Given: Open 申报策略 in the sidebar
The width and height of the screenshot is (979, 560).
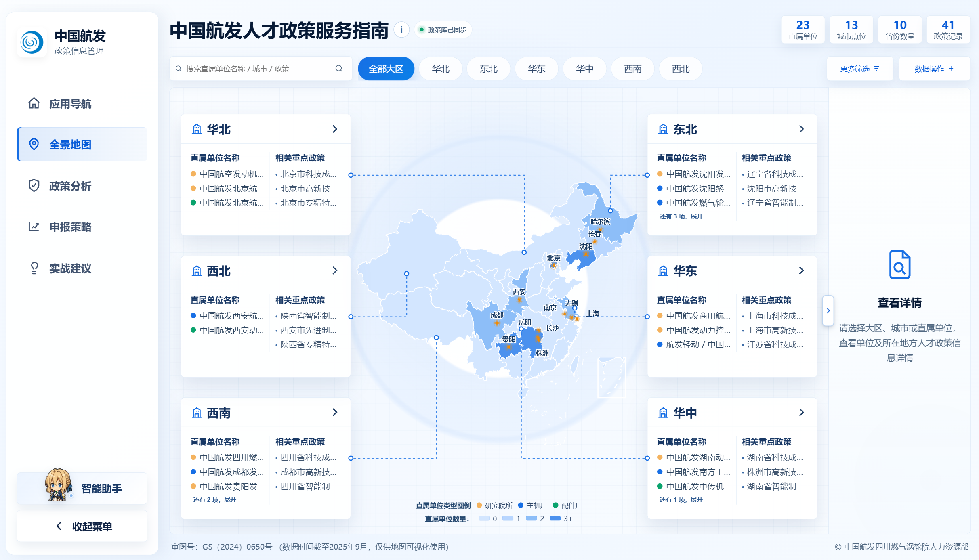Looking at the screenshot, I should click(82, 227).
